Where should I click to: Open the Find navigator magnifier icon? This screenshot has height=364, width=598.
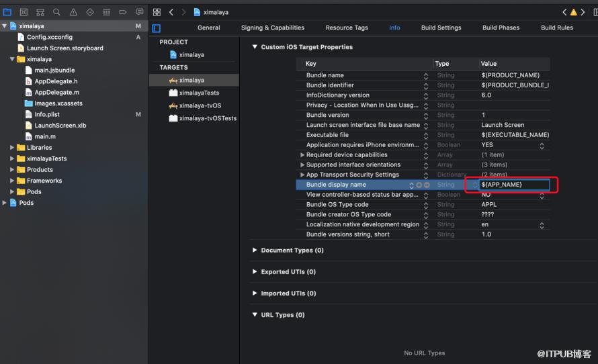56,12
